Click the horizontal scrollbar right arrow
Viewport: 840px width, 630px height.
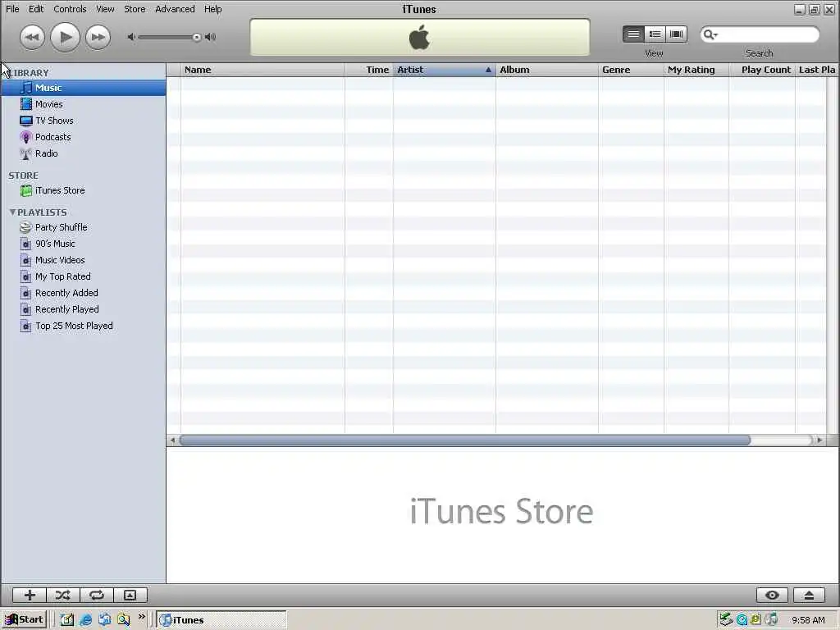819,441
